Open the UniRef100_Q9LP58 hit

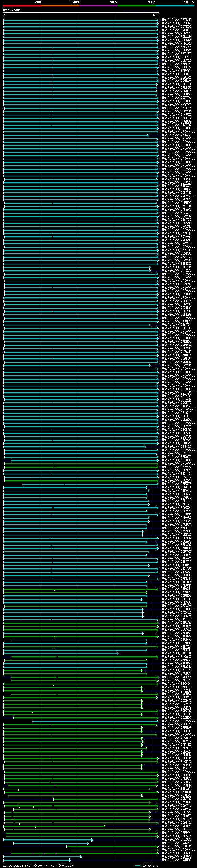[x=177, y=88]
